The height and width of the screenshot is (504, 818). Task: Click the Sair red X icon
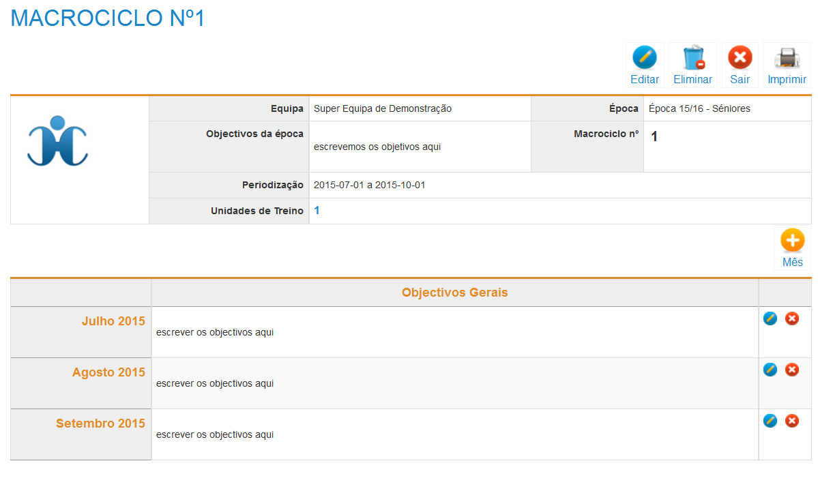point(740,58)
